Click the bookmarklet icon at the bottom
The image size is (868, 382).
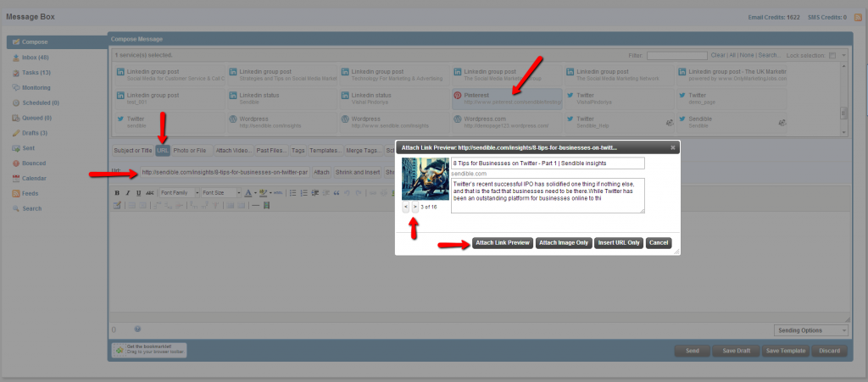(119, 350)
